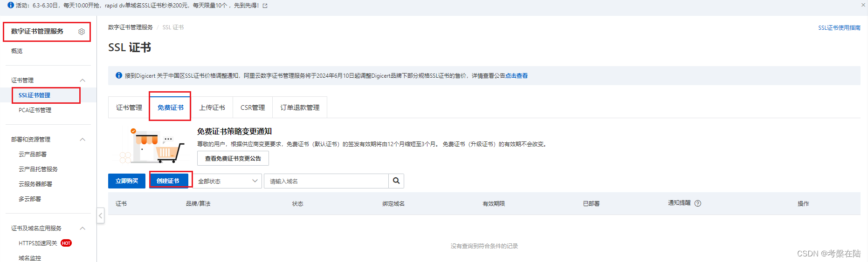868x262 pixels.
Task: Collapse the 证书管理 section
Action: pos(83,81)
